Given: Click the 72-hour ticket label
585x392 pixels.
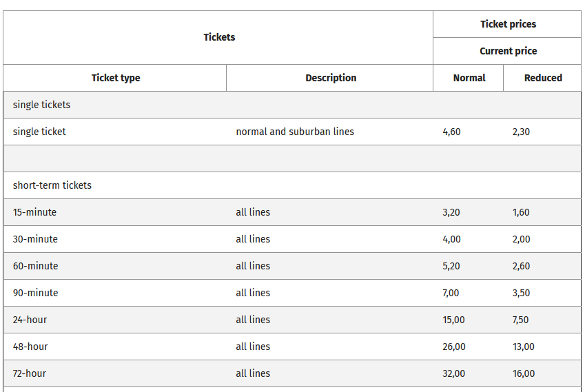Looking at the screenshot, I should pyautogui.click(x=30, y=373).
